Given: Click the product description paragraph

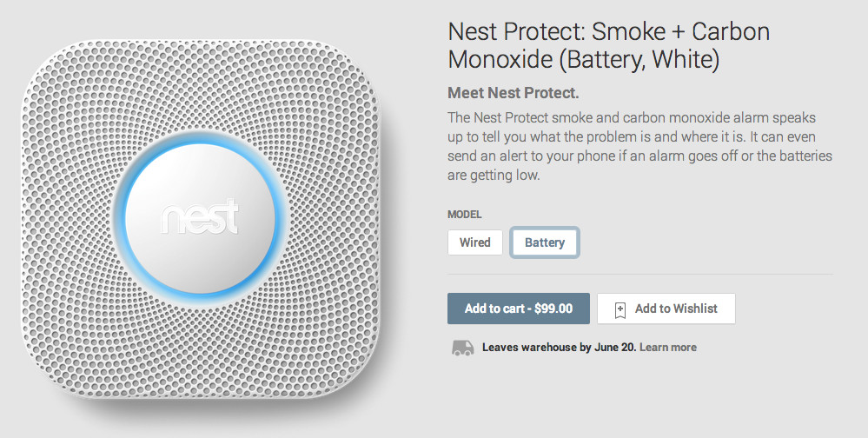Looking at the screenshot, I should tap(639, 146).
